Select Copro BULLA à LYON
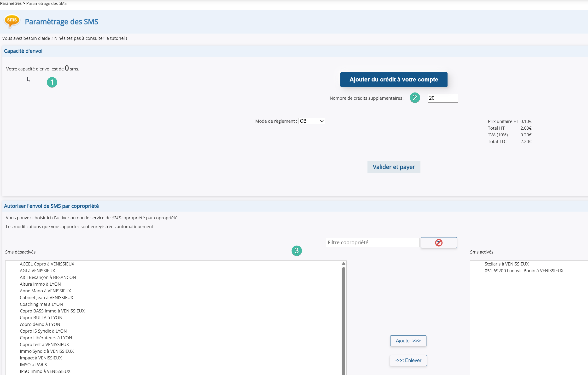The width and height of the screenshot is (588, 375). pyautogui.click(x=41, y=318)
